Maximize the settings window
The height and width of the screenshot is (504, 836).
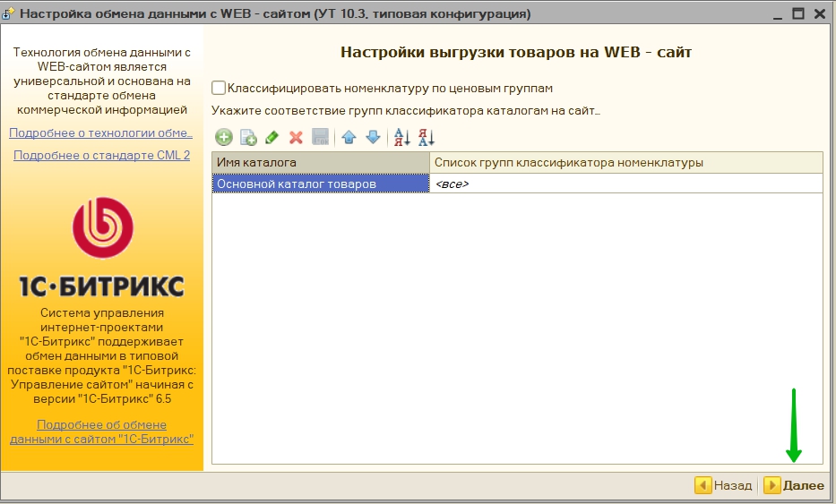[x=798, y=13]
